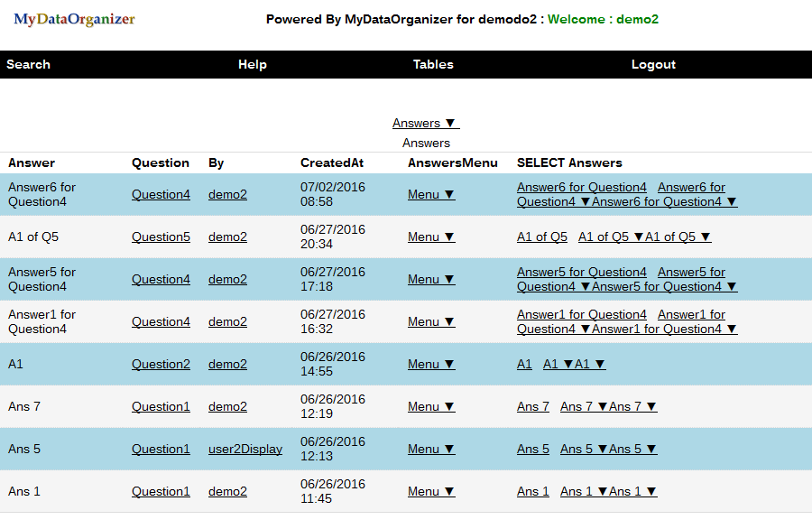This screenshot has width=812, height=529.
Task: Click demo2 link in the A1 row
Action: point(227,364)
